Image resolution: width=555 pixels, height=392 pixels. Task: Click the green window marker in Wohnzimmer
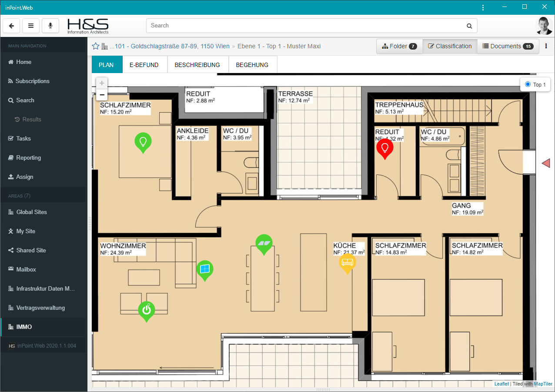[x=205, y=269]
